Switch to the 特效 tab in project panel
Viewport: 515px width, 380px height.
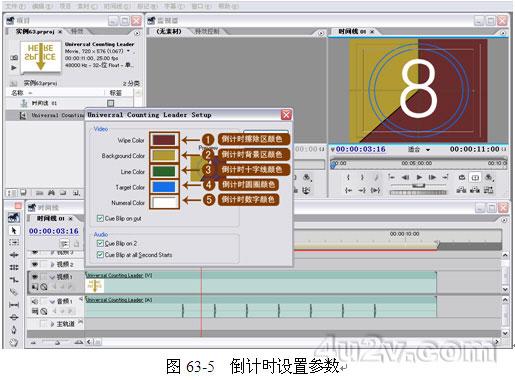pos(77,31)
